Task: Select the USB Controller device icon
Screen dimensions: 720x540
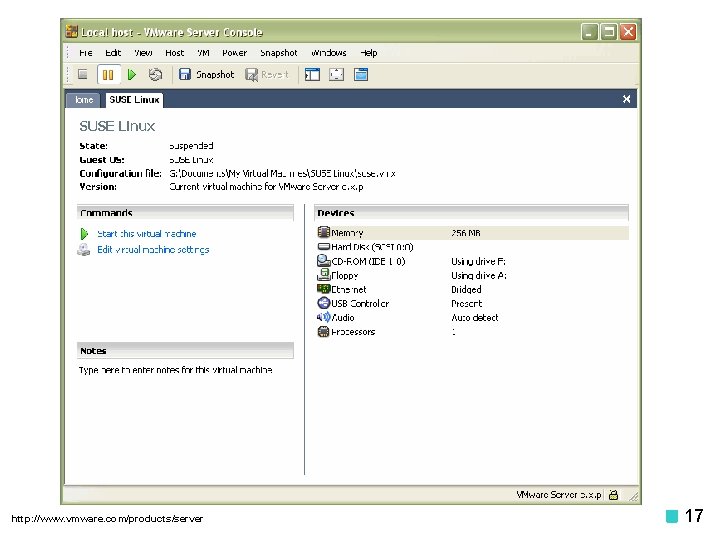Action: point(324,303)
